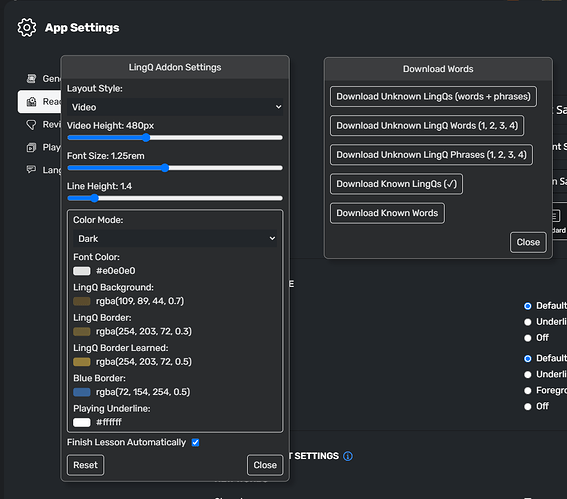Click Download Known Words button
567x499 pixels.
(387, 213)
